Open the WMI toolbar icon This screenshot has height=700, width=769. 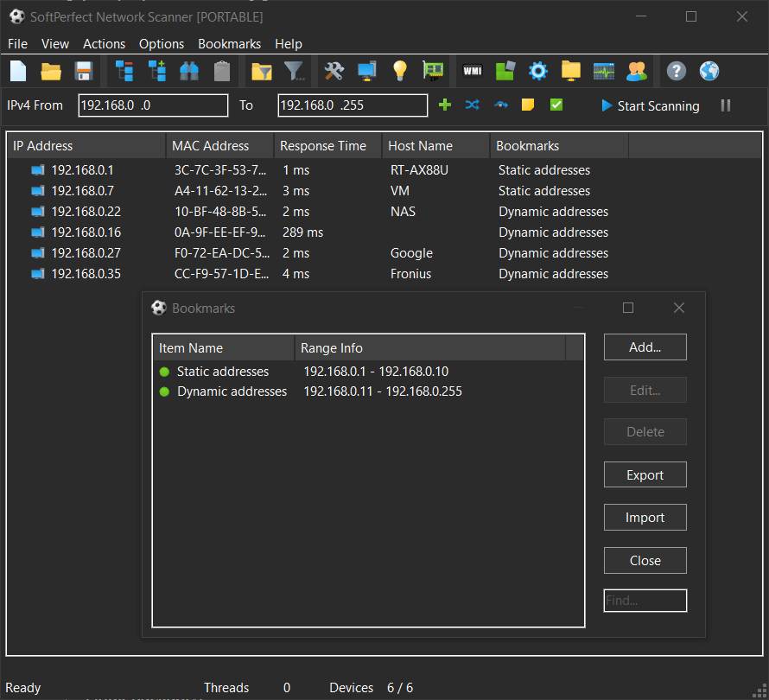[x=473, y=71]
